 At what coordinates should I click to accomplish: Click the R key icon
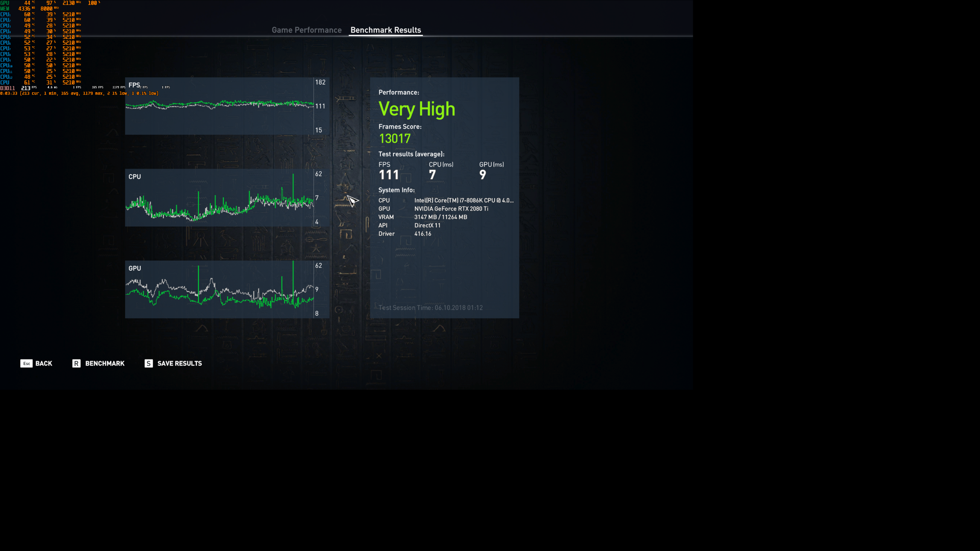76,364
